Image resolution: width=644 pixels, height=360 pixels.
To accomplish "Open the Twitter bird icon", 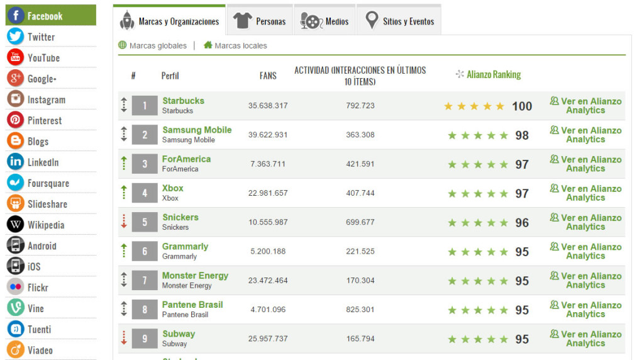I will 15,37.
